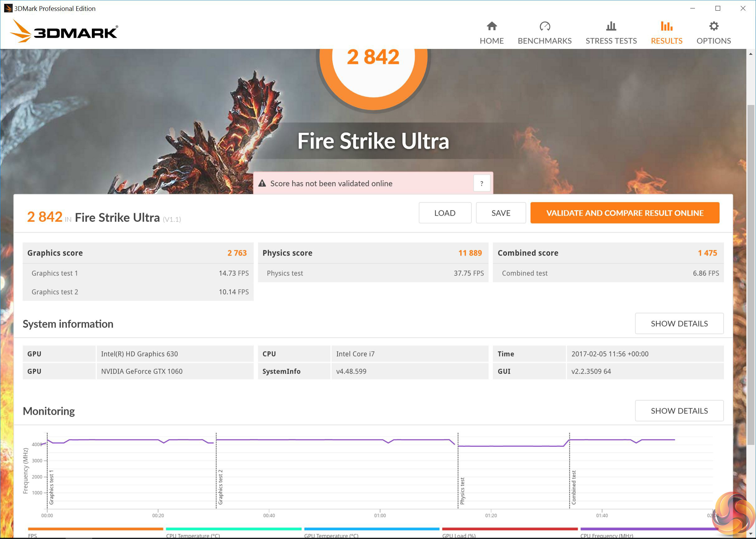Toggle GPU Temperature blue legend bar

371,529
